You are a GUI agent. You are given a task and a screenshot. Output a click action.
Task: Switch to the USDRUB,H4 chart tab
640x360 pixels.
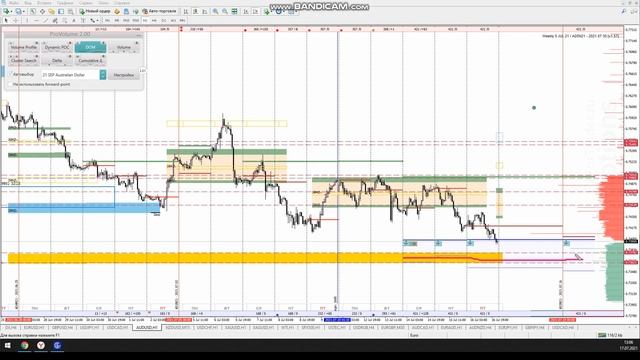[363, 327]
